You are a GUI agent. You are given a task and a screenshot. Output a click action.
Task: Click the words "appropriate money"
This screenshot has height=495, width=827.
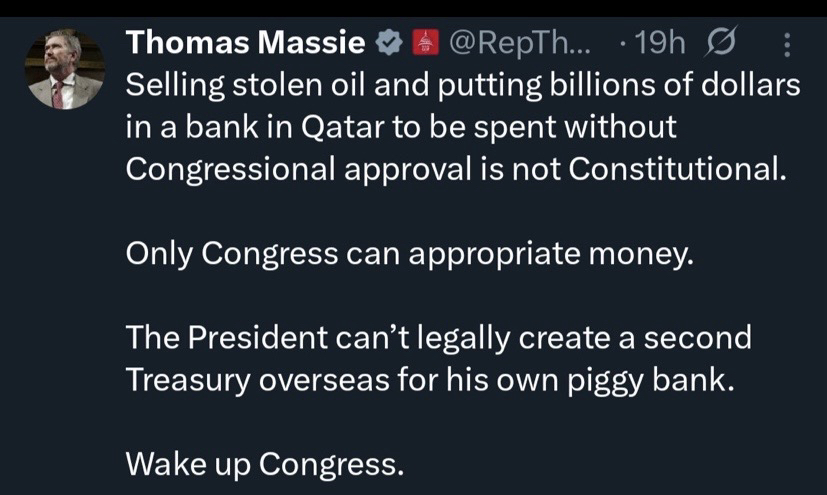pyautogui.click(x=556, y=254)
